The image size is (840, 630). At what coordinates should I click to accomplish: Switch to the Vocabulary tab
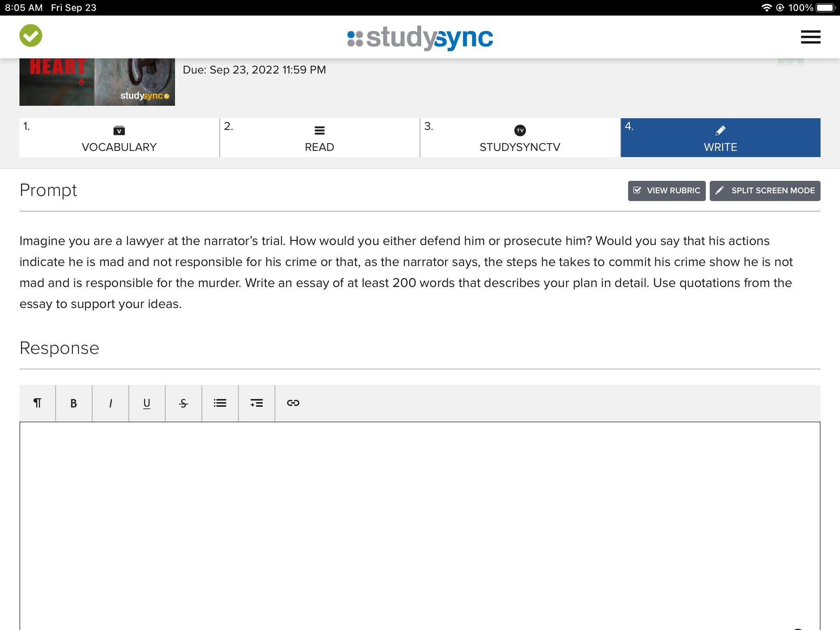(119, 138)
